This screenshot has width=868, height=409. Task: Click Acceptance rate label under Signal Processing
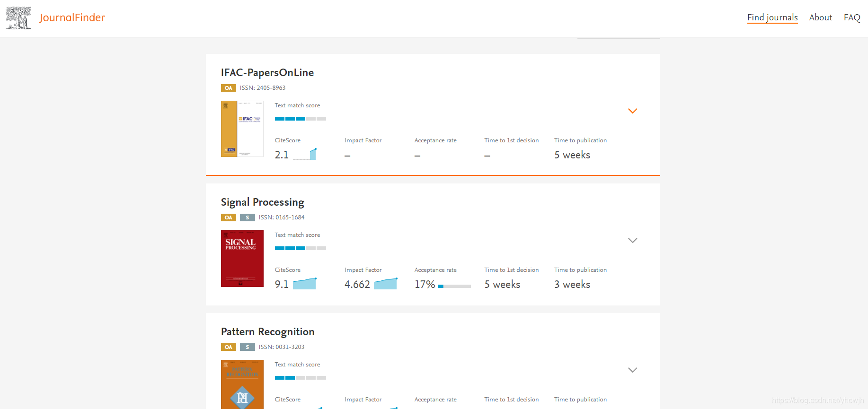coord(435,270)
